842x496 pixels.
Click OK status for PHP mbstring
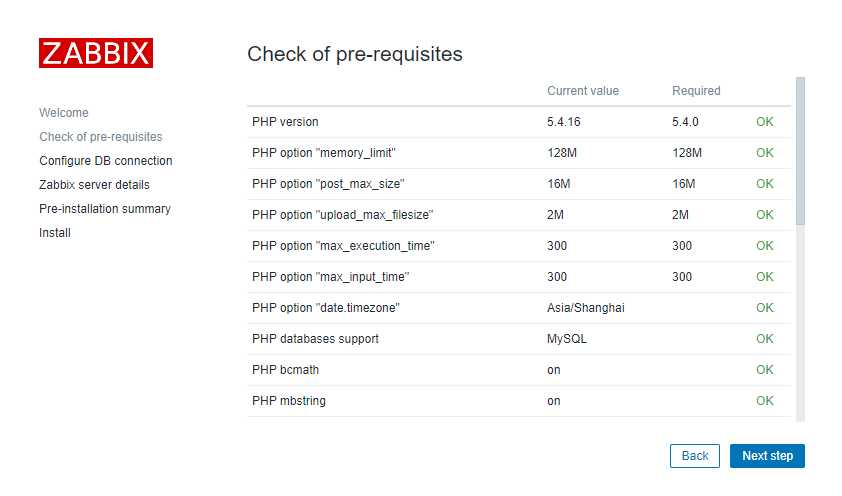click(765, 401)
